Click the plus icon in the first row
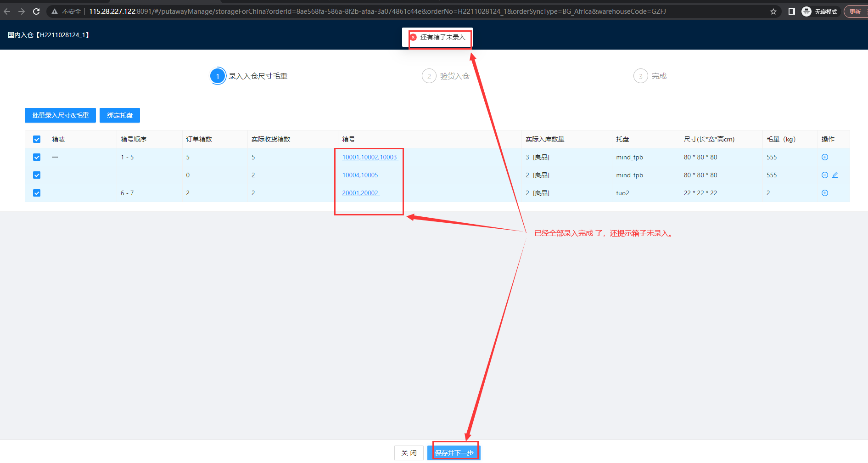This screenshot has height=463, width=868. click(x=824, y=157)
